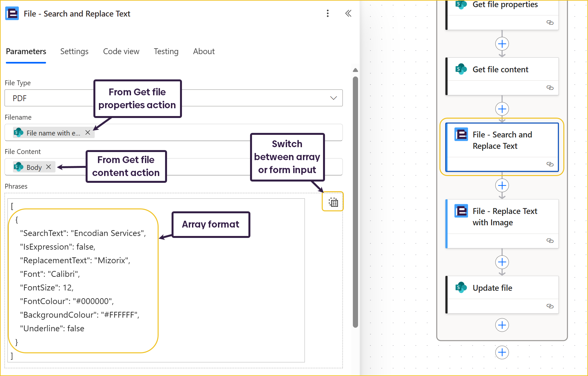
Task: Toggle Phrases array or form input mode
Action: point(333,202)
